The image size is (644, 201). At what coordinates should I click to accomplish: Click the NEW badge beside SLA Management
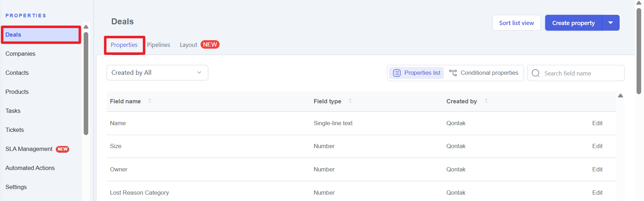click(x=62, y=149)
